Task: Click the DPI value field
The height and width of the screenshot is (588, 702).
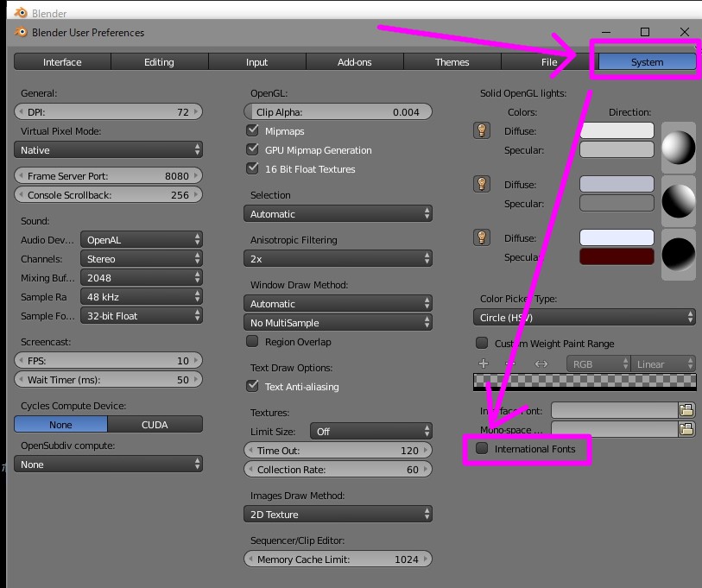Action: tap(108, 111)
